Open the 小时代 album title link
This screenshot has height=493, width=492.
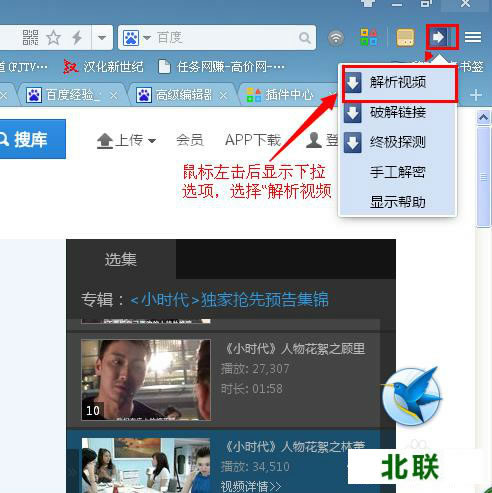click(229, 299)
